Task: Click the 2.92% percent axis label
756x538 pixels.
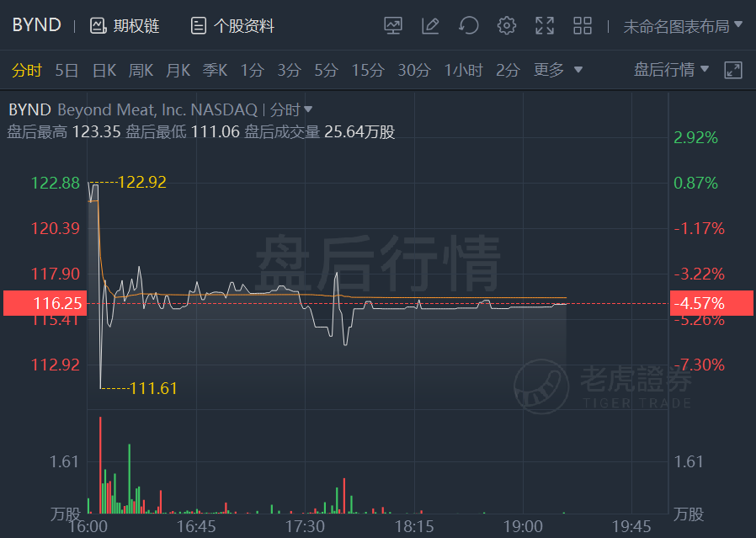Action: 695,138
